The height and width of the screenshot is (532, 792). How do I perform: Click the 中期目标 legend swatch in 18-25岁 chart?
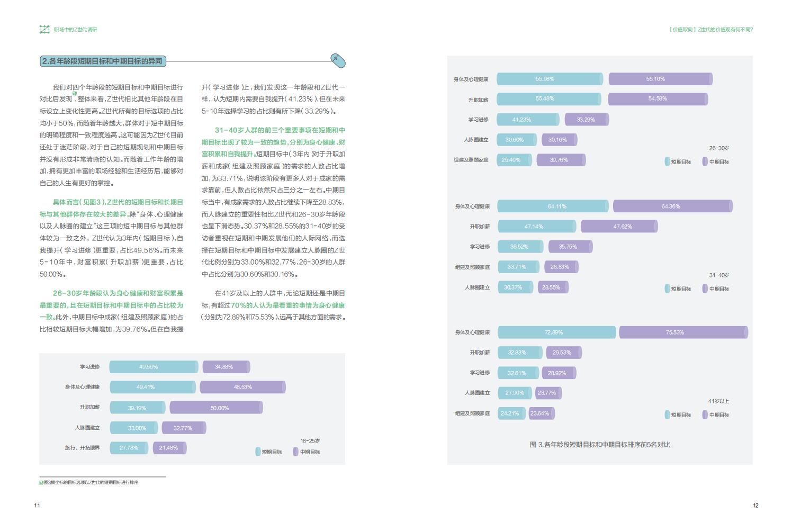pyautogui.click(x=295, y=452)
